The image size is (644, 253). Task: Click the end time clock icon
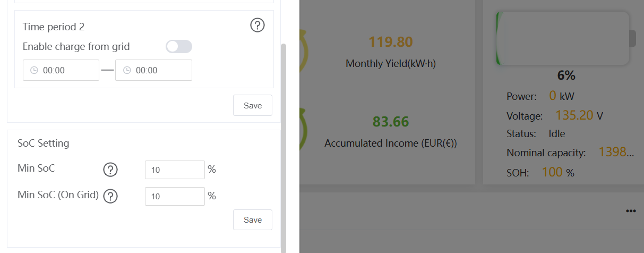click(127, 70)
